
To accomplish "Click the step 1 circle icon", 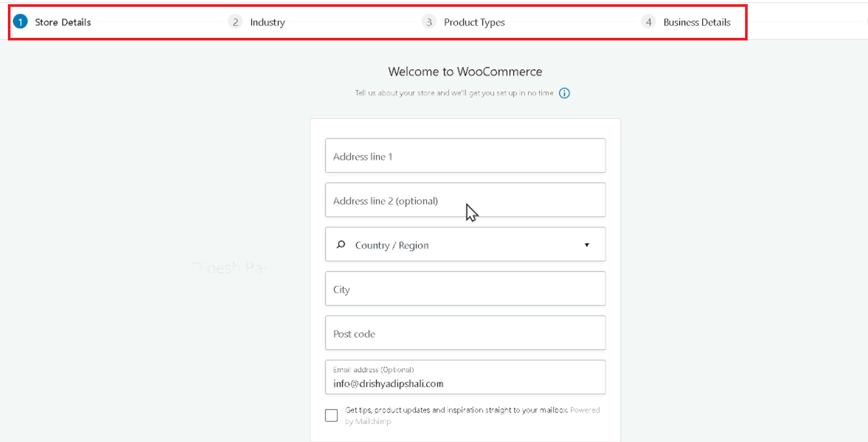I will [20, 22].
